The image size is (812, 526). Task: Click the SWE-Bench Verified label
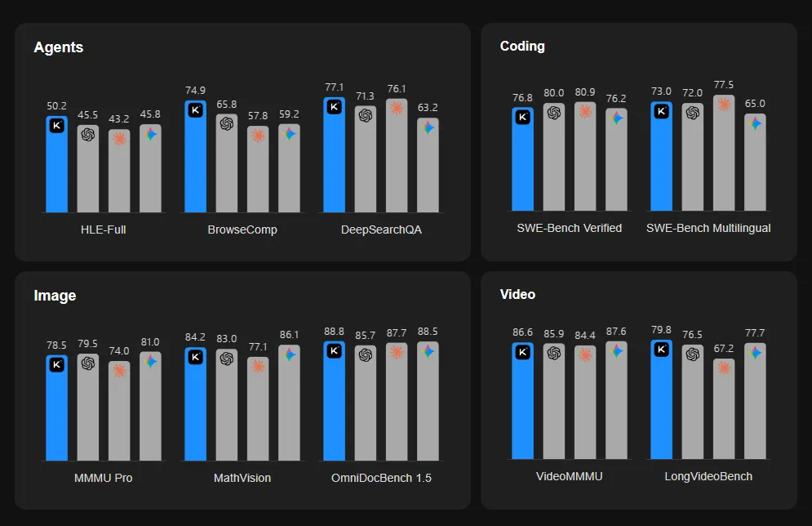(x=569, y=228)
